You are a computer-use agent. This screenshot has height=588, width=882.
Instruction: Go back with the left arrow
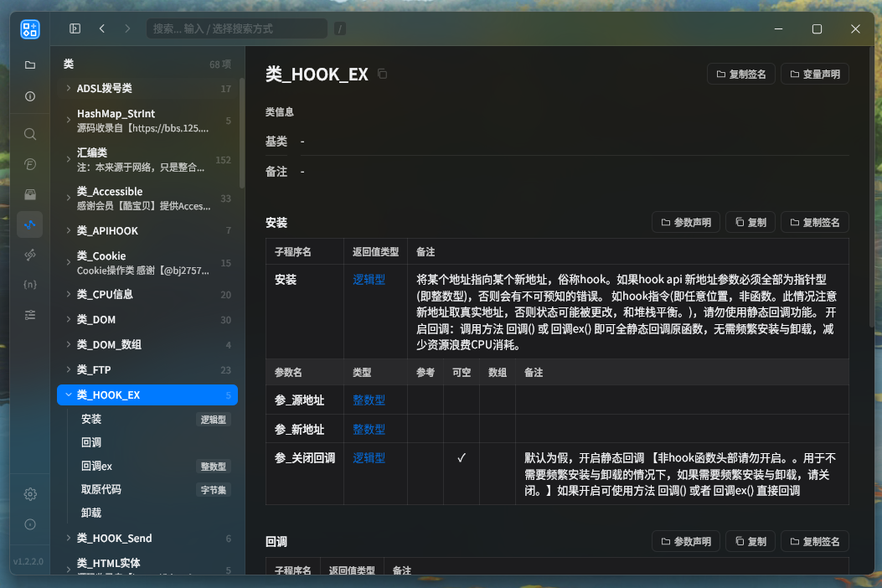102,28
